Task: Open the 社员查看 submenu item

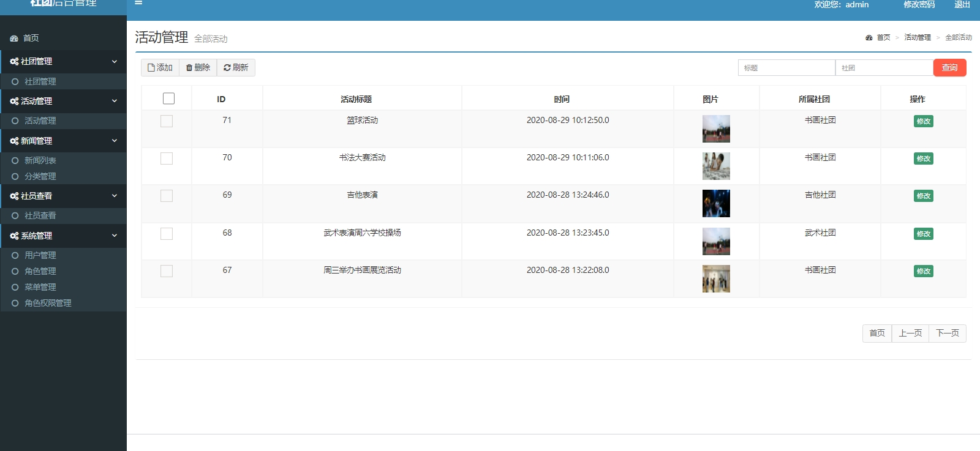Action: pos(40,215)
